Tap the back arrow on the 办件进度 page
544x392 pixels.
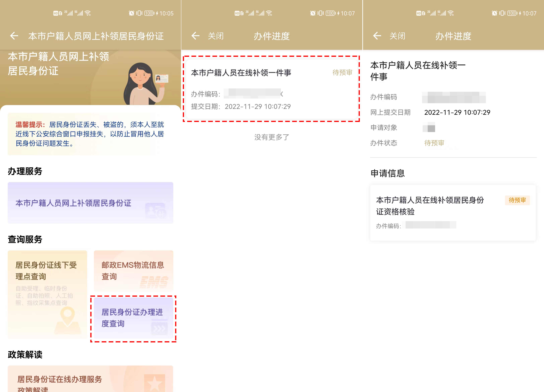coord(195,36)
